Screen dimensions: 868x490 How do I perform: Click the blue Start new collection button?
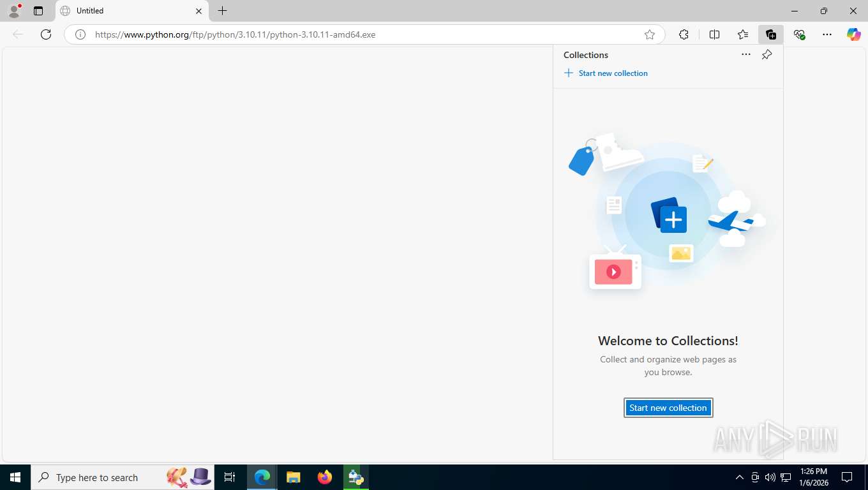coord(668,408)
